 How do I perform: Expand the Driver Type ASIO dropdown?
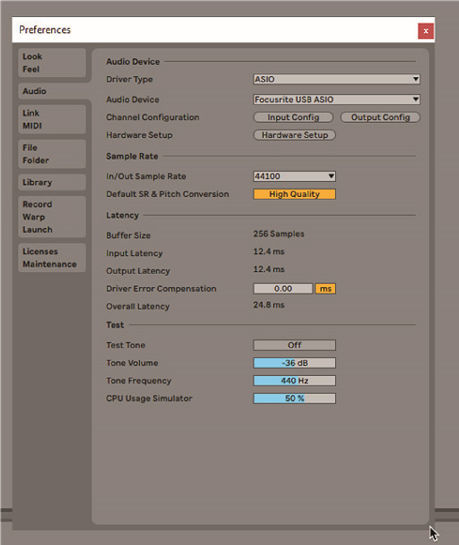coord(336,79)
